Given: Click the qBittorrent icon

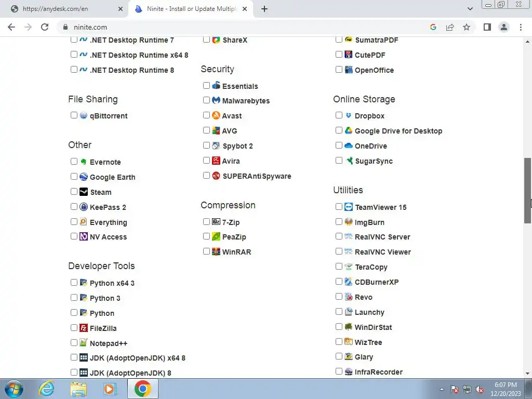Looking at the screenshot, I should [84, 115].
